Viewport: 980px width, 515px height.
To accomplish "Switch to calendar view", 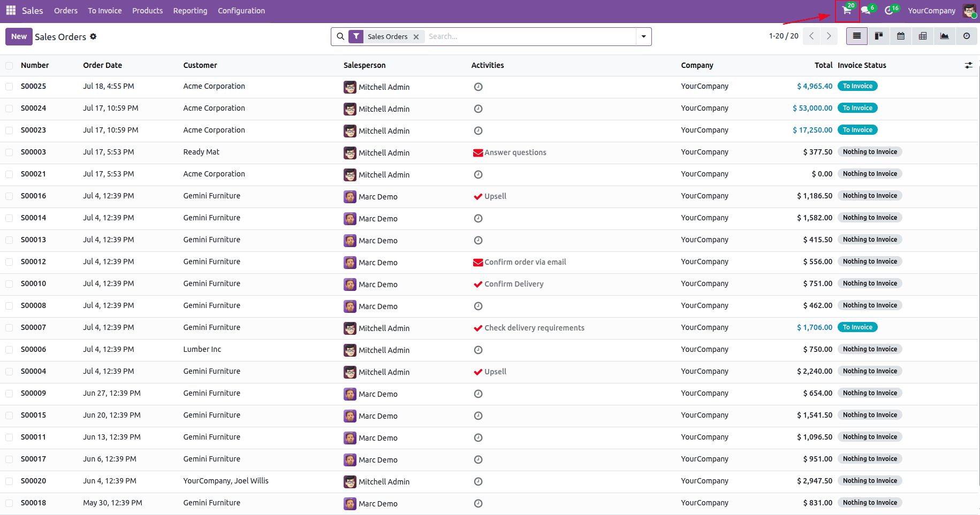I will 901,36.
